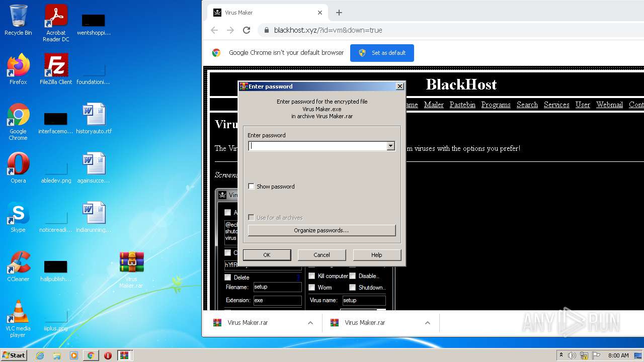Click Chrome reload page icon
Image resolution: width=644 pixels, height=362 pixels.
[247, 30]
